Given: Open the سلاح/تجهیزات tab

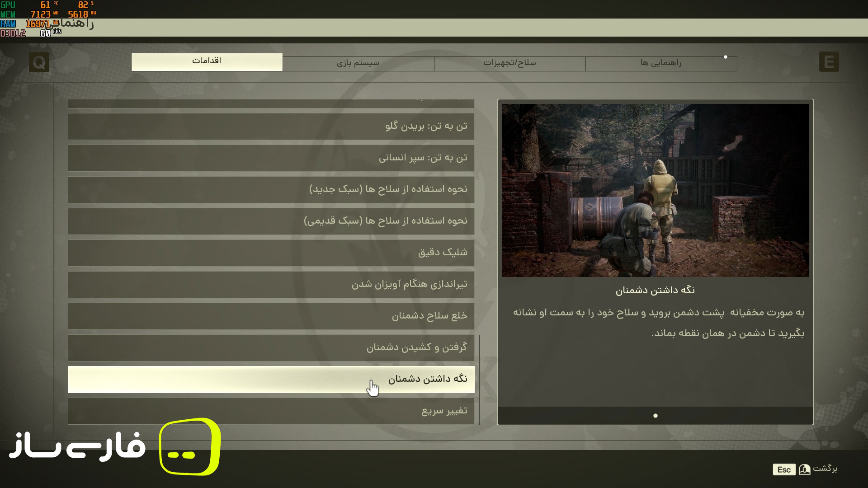Looking at the screenshot, I should click(510, 63).
